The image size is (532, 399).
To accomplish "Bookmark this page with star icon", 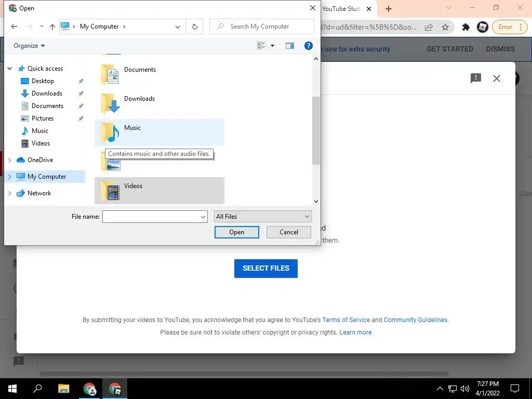I will pos(445,27).
